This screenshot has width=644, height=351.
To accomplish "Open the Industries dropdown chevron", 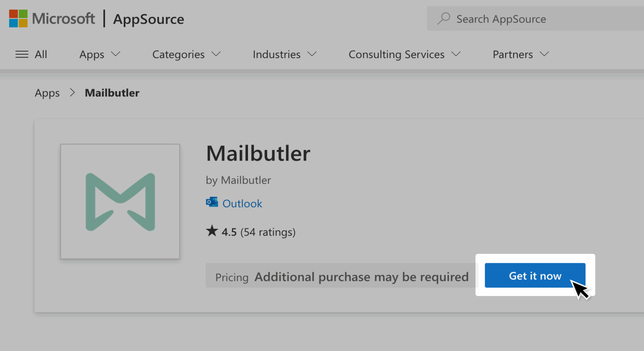I will [312, 54].
